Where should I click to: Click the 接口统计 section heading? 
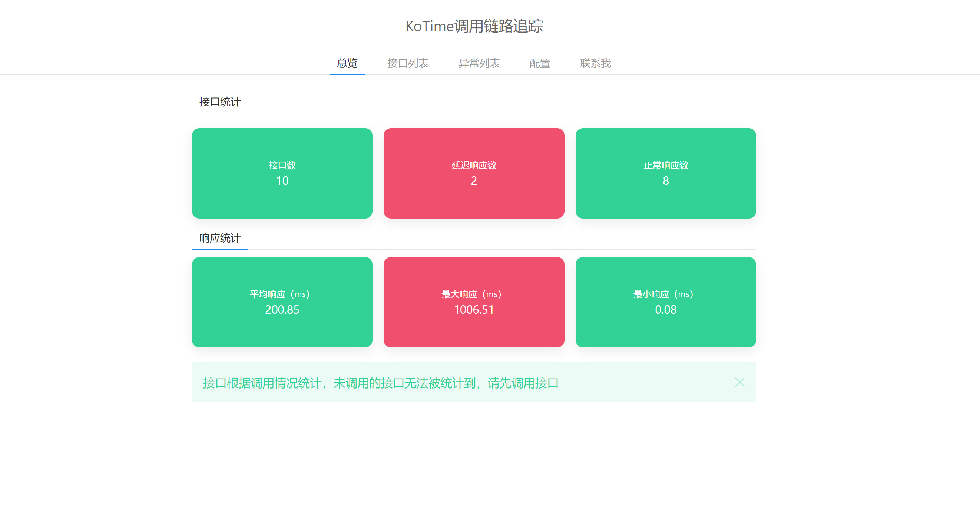click(220, 102)
